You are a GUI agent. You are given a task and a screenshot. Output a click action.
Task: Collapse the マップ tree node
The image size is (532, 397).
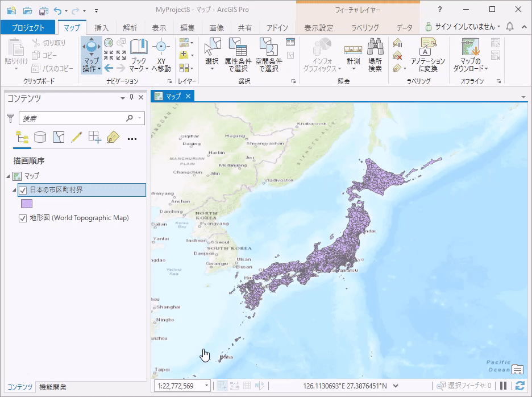coord(8,176)
